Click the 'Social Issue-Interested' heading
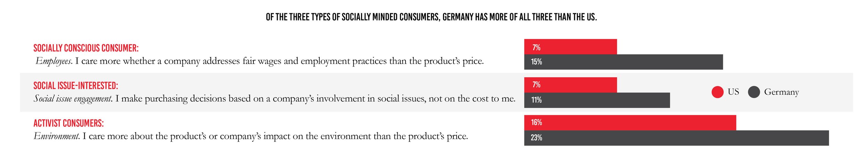This screenshot has height=155, width=868. [x=76, y=86]
